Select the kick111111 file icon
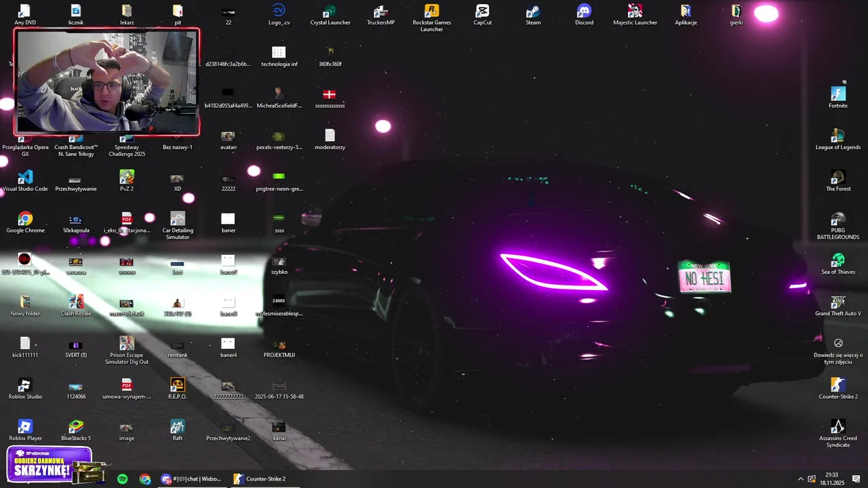The image size is (868, 488). coord(25,347)
